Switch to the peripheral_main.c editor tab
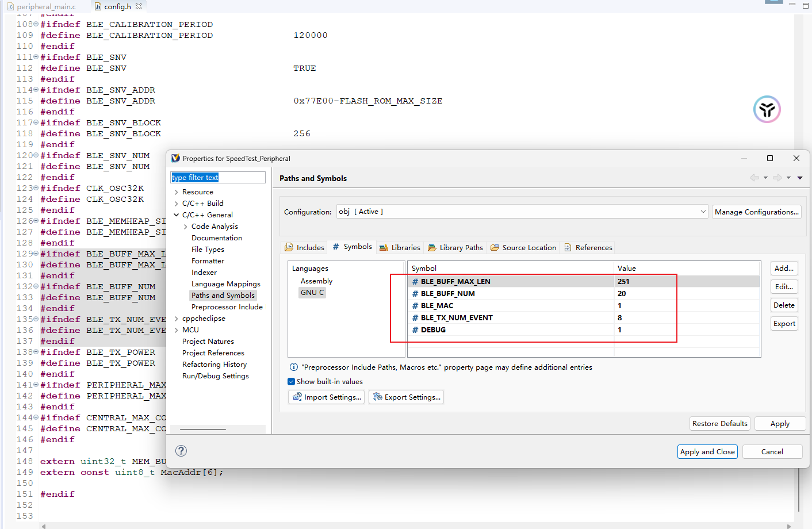Image resolution: width=812 pixels, height=529 pixels. coord(41,6)
